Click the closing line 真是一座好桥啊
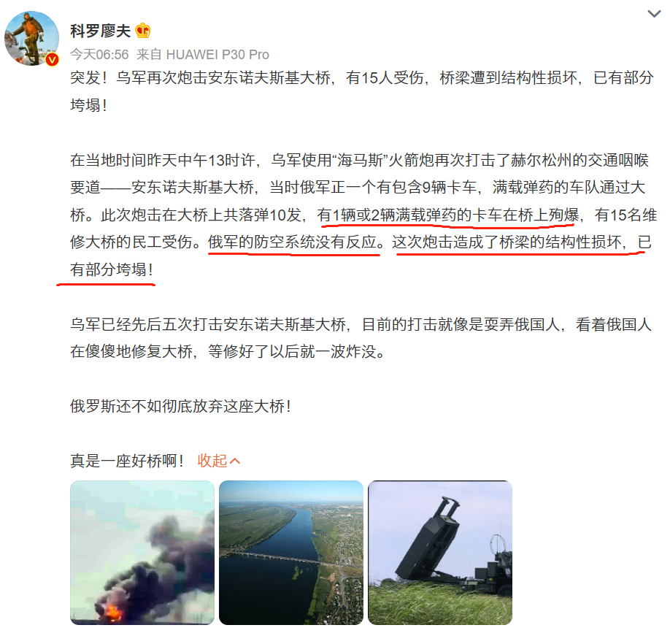Image resolution: width=670 pixels, height=644 pixels. click(x=127, y=461)
